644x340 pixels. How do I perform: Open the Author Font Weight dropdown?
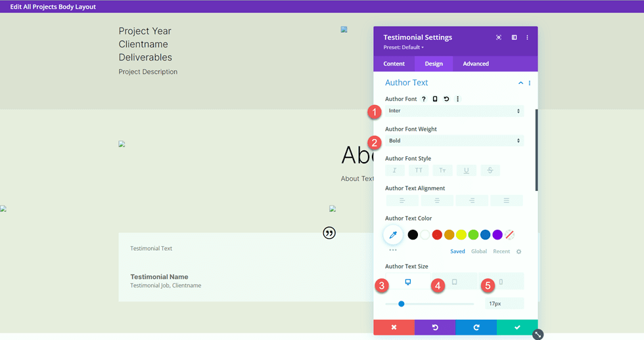point(454,141)
